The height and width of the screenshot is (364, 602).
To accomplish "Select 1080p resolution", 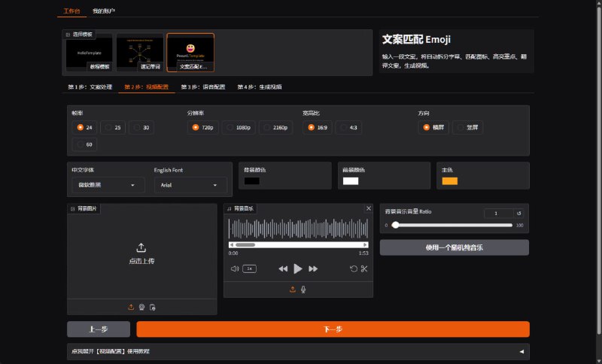I will pos(239,127).
